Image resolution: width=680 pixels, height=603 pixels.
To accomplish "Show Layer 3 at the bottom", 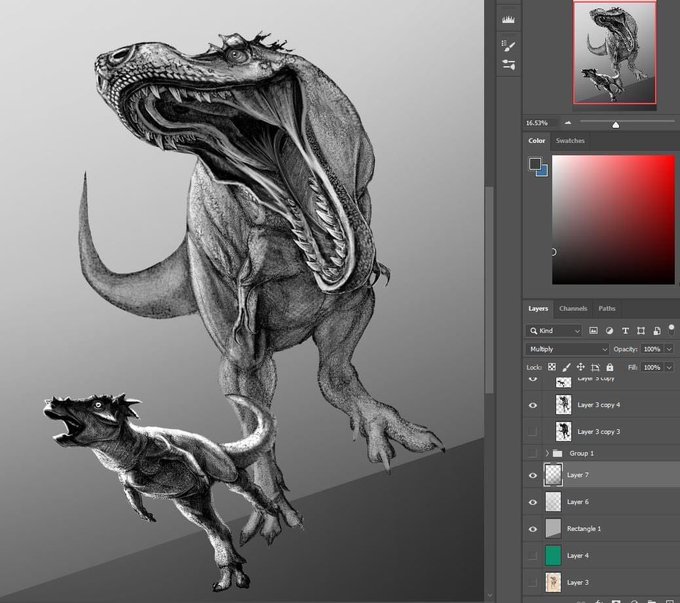I will pos(533,583).
